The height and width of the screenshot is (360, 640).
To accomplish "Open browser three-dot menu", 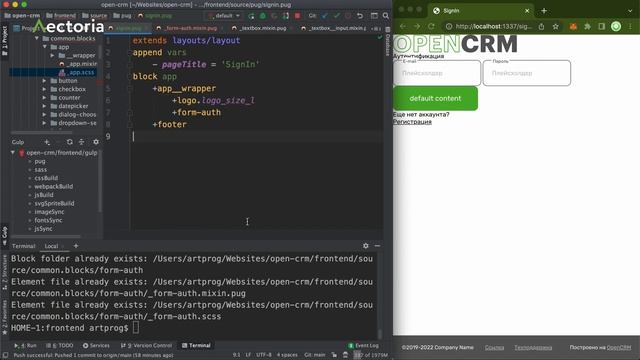I will 630,27.
